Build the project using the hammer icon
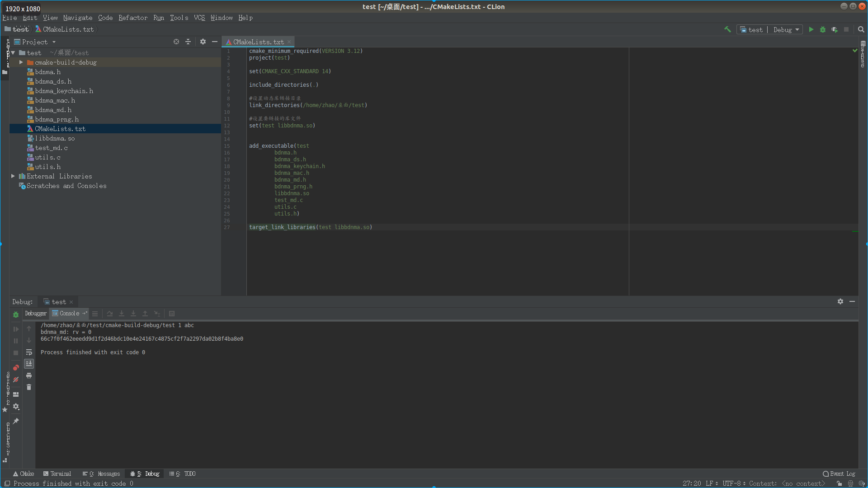Screen dimensions: 868x488 pos(727,29)
